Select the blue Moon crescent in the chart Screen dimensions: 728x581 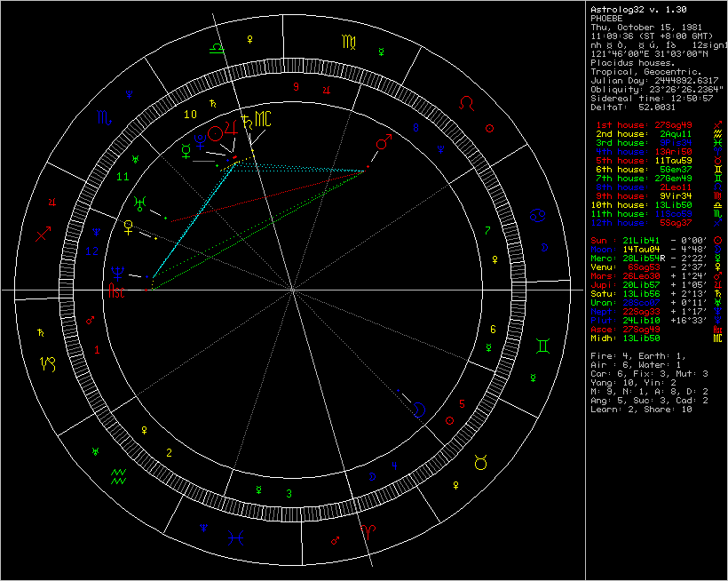click(421, 409)
